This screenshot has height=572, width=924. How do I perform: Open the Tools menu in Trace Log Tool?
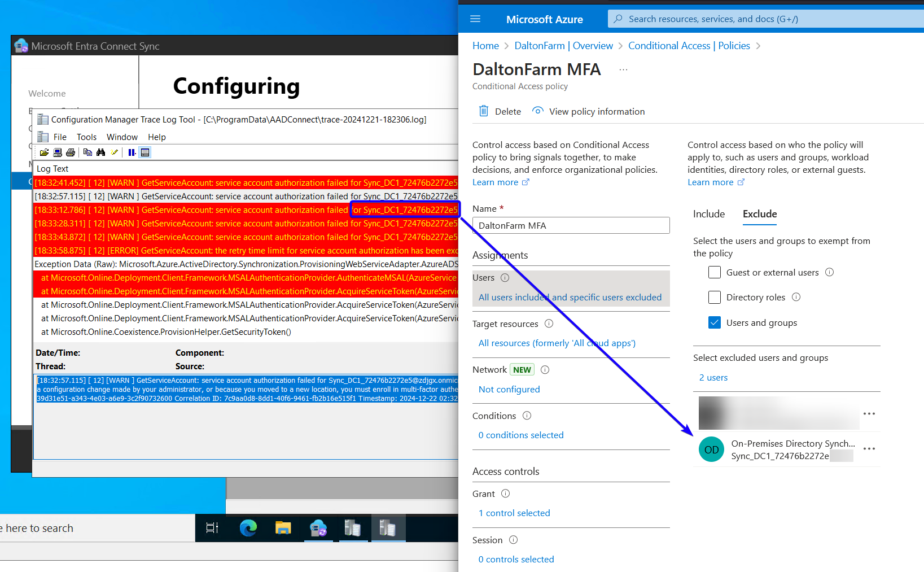(86, 137)
